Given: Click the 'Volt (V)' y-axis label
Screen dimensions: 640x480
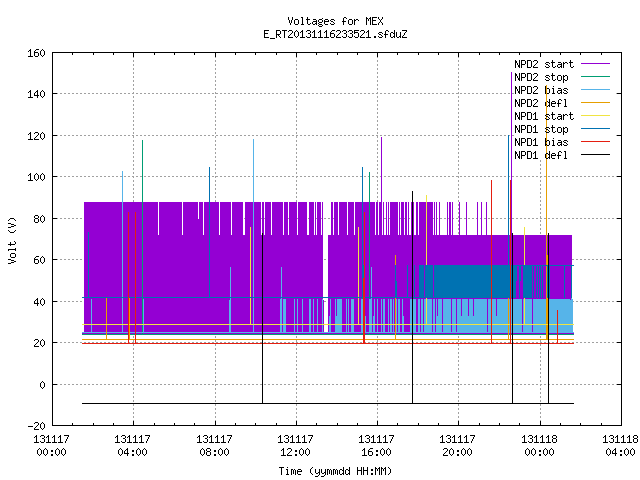Looking at the screenshot, I should point(12,240).
